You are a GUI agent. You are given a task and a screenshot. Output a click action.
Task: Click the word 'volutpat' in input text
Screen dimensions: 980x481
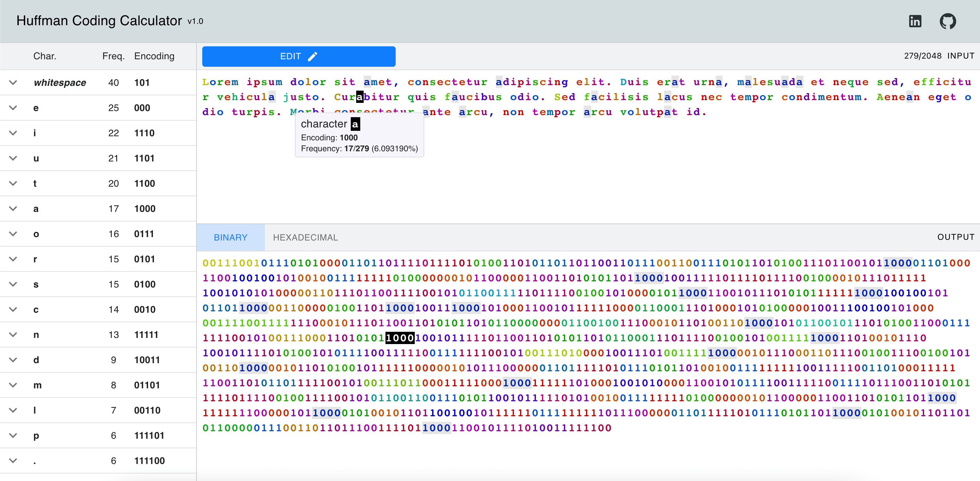click(x=649, y=112)
